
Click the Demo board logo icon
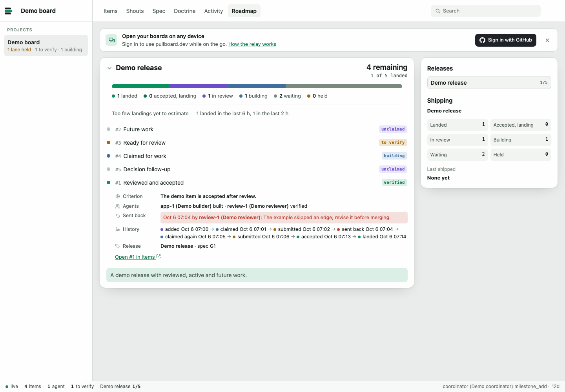pyautogui.click(x=8, y=11)
